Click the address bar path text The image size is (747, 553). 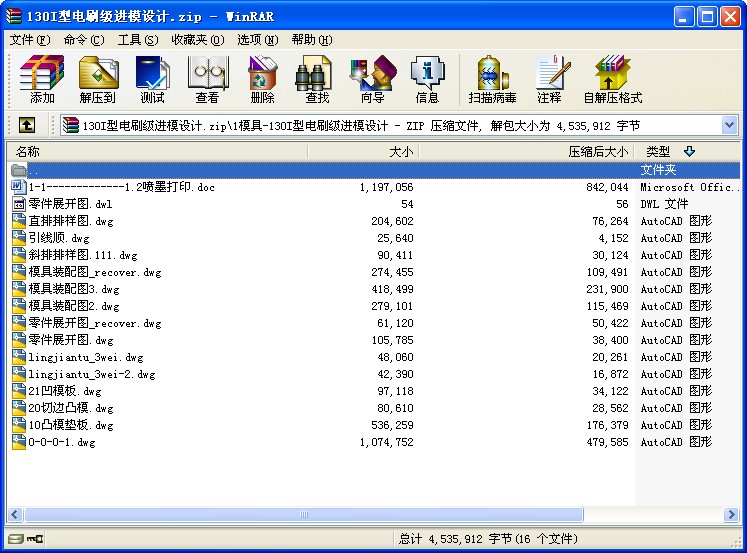361,126
